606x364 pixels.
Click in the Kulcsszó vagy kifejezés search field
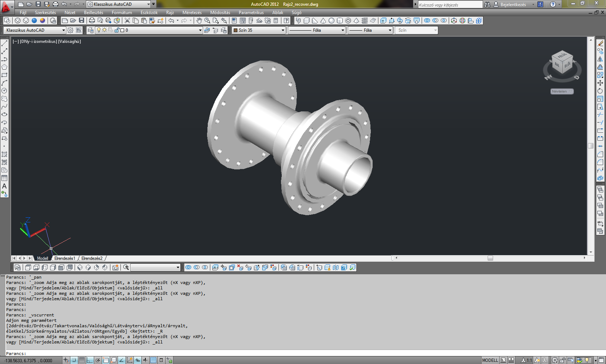click(449, 5)
